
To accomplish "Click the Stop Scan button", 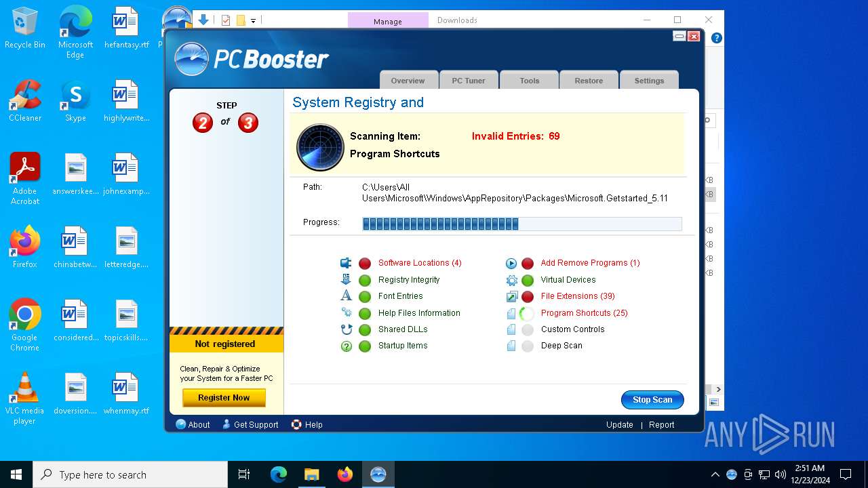I will click(x=652, y=400).
